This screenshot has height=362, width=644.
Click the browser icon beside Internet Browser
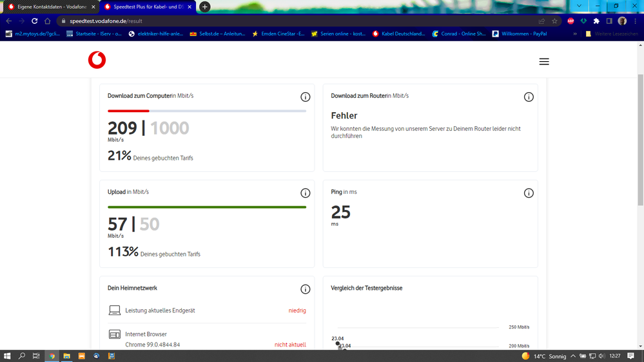115,334
